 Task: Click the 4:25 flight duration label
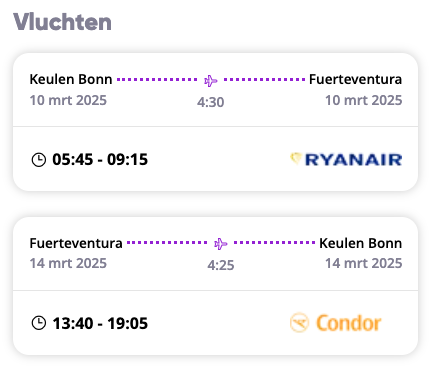pyautogui.click(x=221, y=265)
